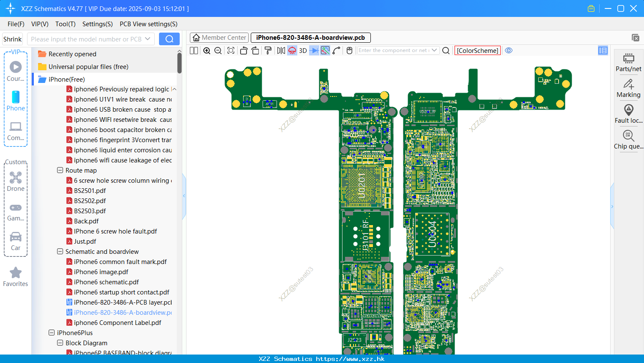Collapse the Schematic and boardview folder

[60, 251]
